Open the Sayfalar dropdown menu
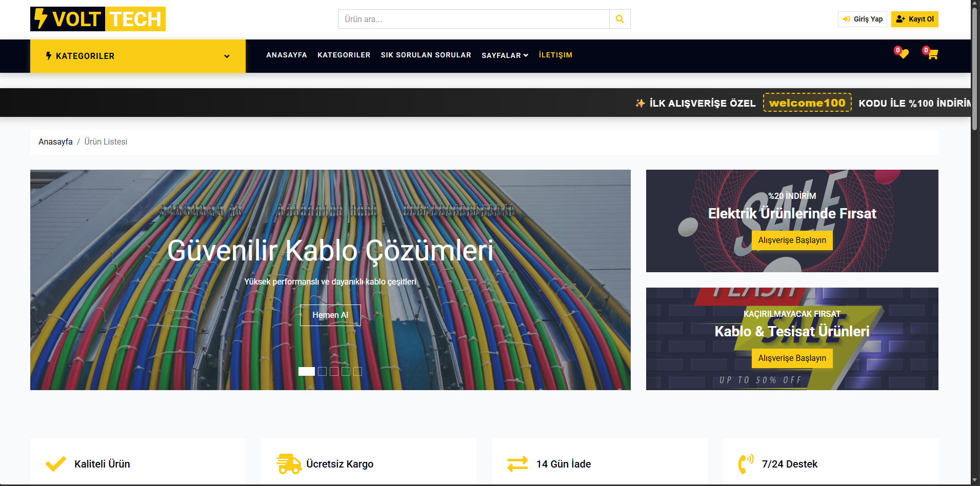 click(505, 55)
